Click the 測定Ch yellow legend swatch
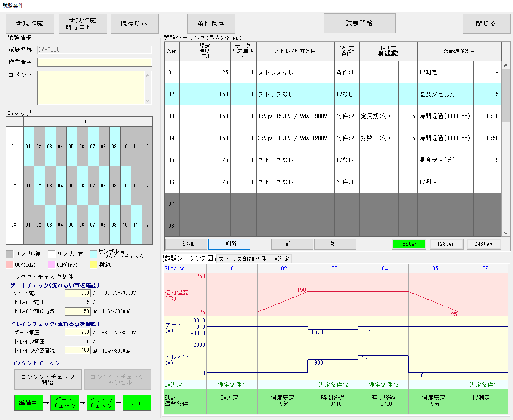This screenshot has height=420, width=513. (93, 264)
